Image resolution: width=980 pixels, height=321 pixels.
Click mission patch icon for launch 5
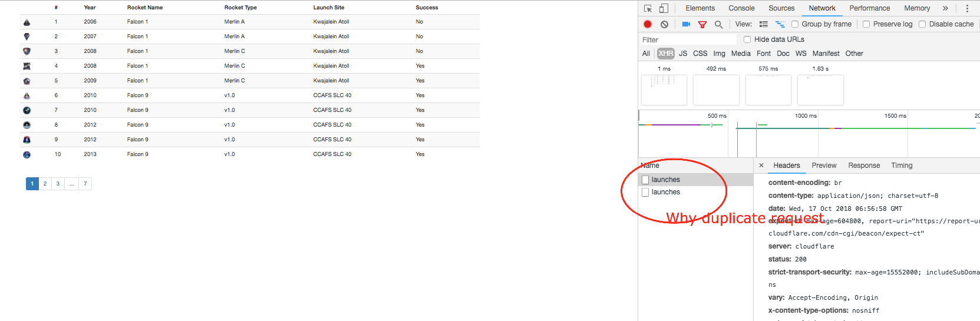pyautogui.click(x=27, y=81)
